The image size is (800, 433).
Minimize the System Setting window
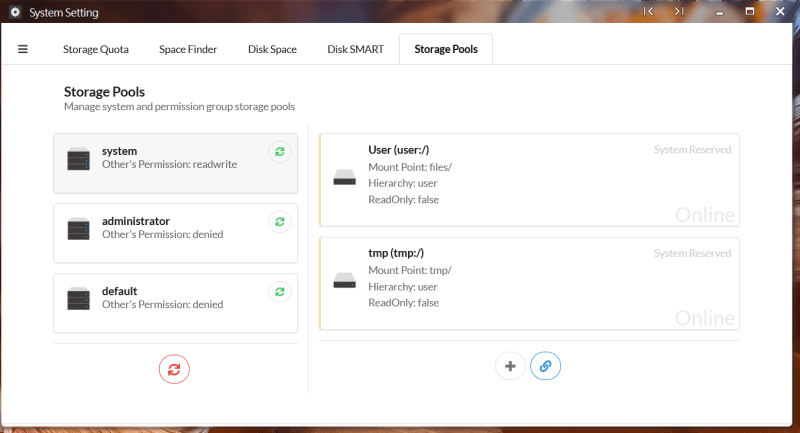point(719,11)
